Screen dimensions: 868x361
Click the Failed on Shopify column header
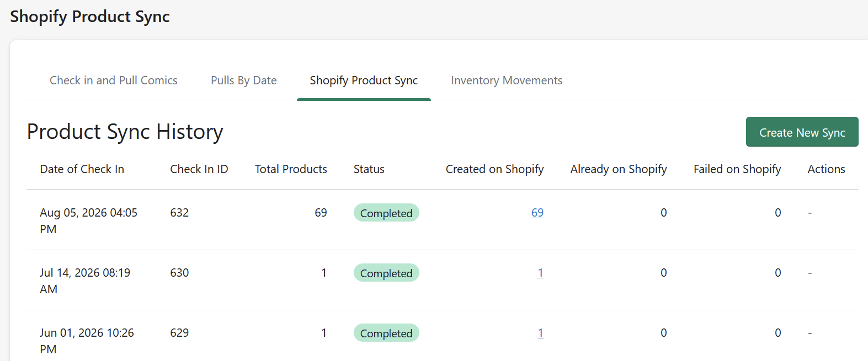tap(737, 169)
